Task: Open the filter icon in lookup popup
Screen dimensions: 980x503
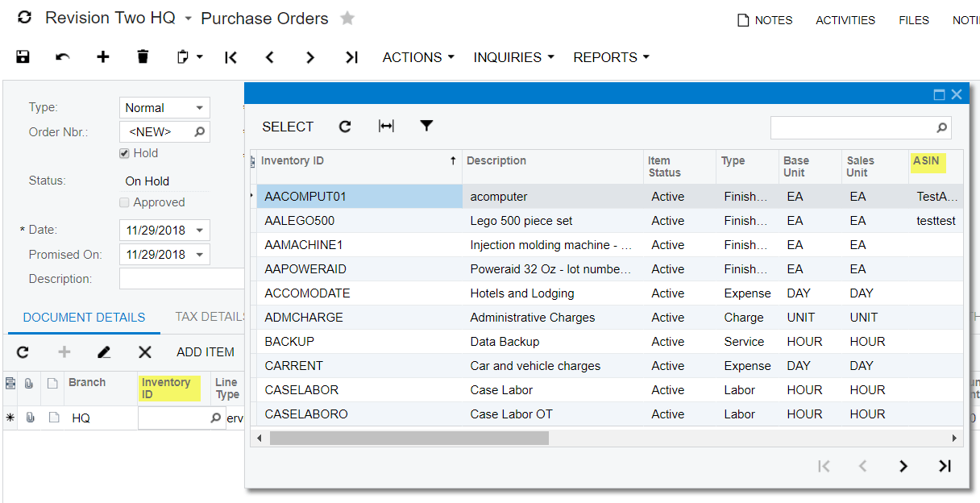Action: 427,126
